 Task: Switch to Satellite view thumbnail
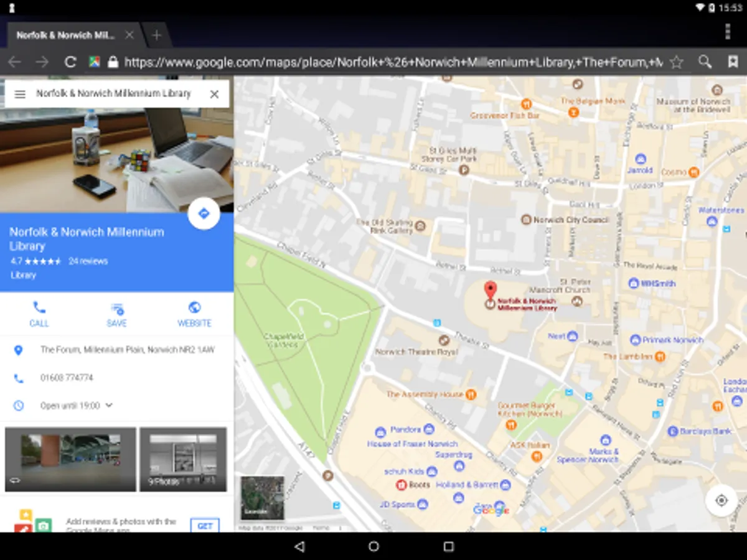[262, 498]
